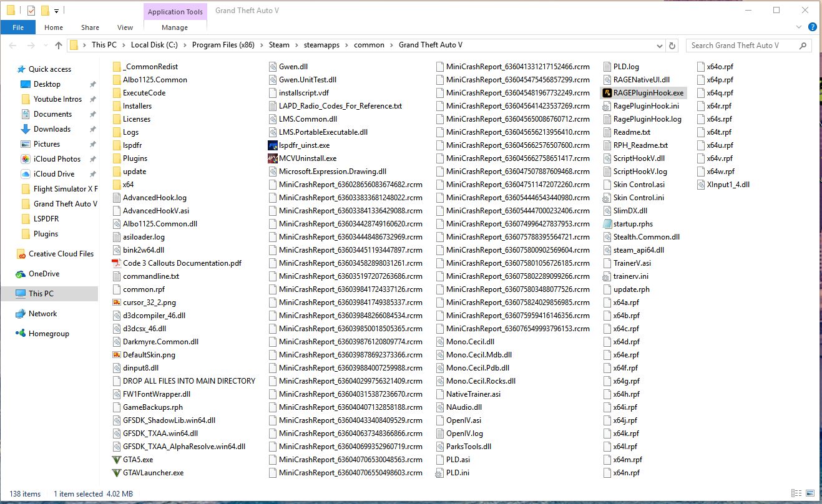Click the Creative Cloud Files icon in sidebar
822x504 pixels.
click(x=21, y=254)
